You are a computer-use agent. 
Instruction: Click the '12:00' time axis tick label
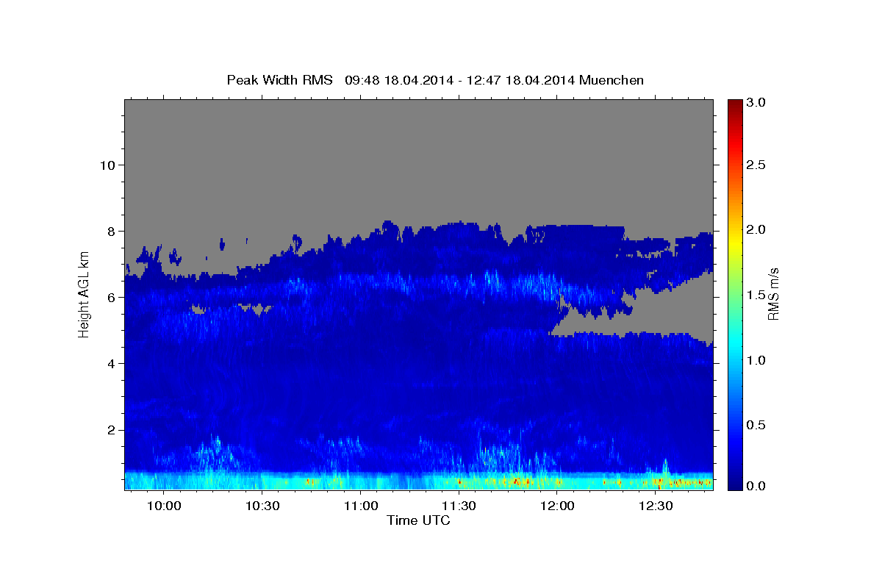tap(557, 506)
